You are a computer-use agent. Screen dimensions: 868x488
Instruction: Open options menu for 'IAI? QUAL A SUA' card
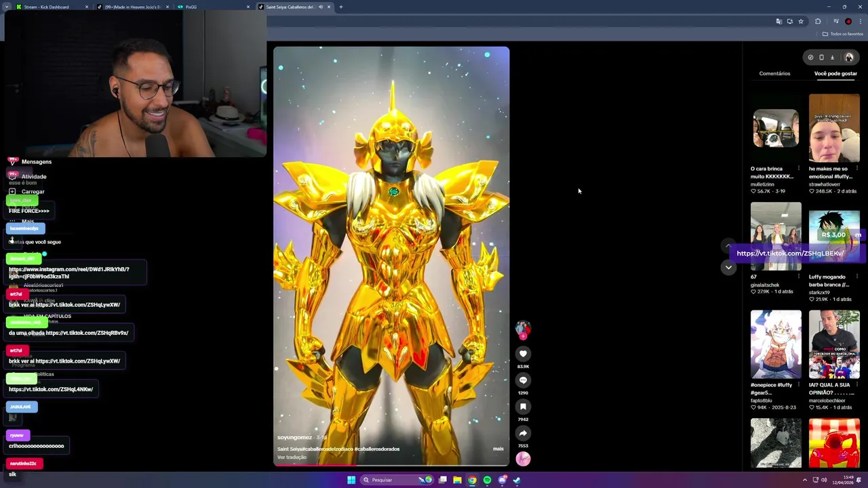[x=856, y=384]
